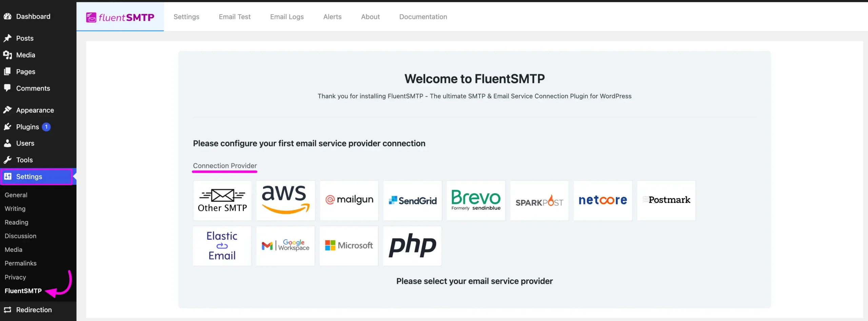
Task: Choose the default PHP mailer
Action: pyautogui.click(x=412, y=246)
